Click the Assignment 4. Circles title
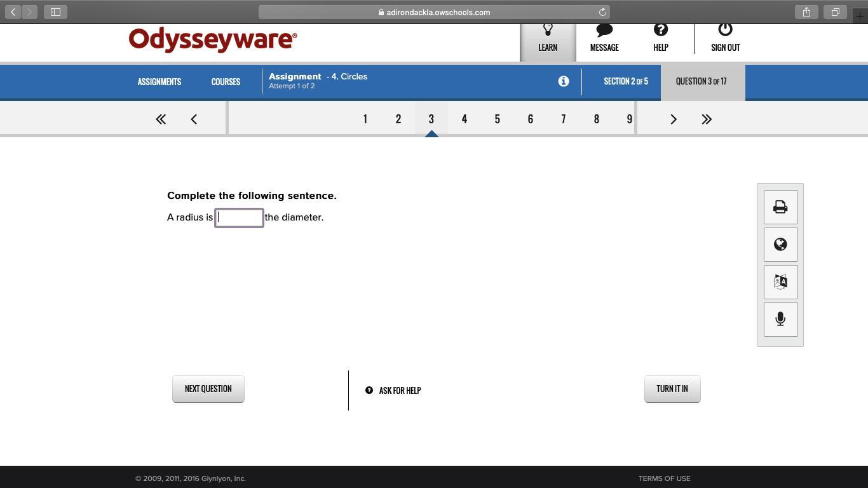The height and width of the screenshot is (488, 868). (x=318, y=76)
